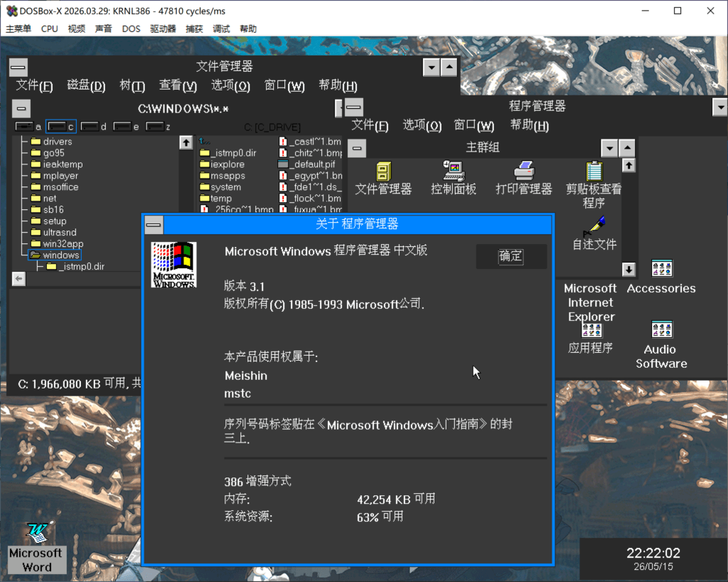This screenshot has height=582, width=728.
Task: Maximize the 主群组 group window
Action: (627, 148)
